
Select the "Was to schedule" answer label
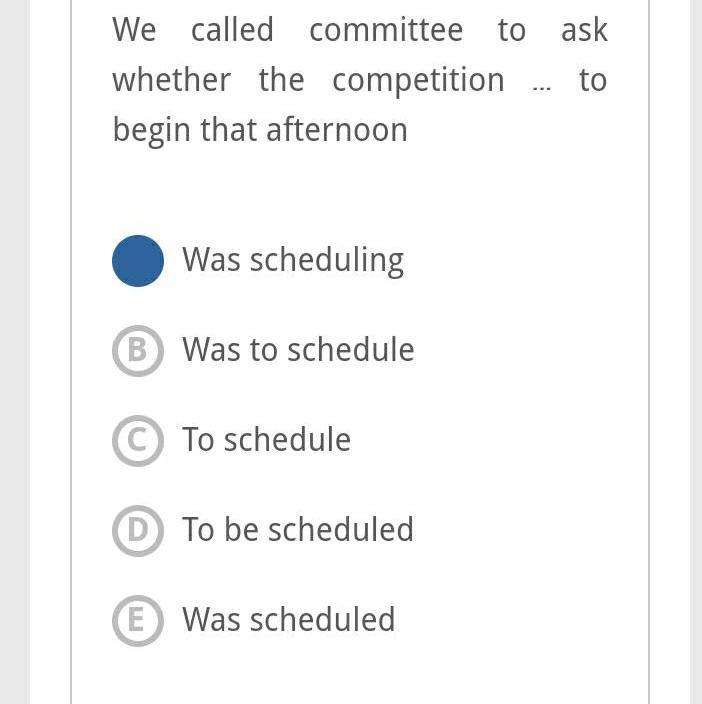[298, 350]
